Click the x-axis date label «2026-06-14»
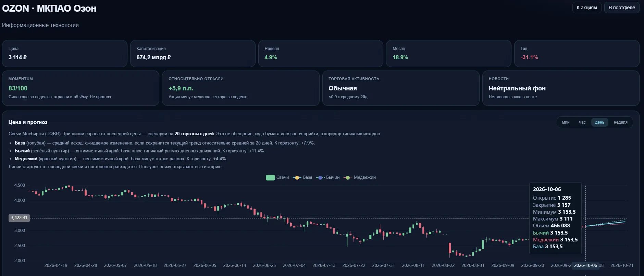 235,265
